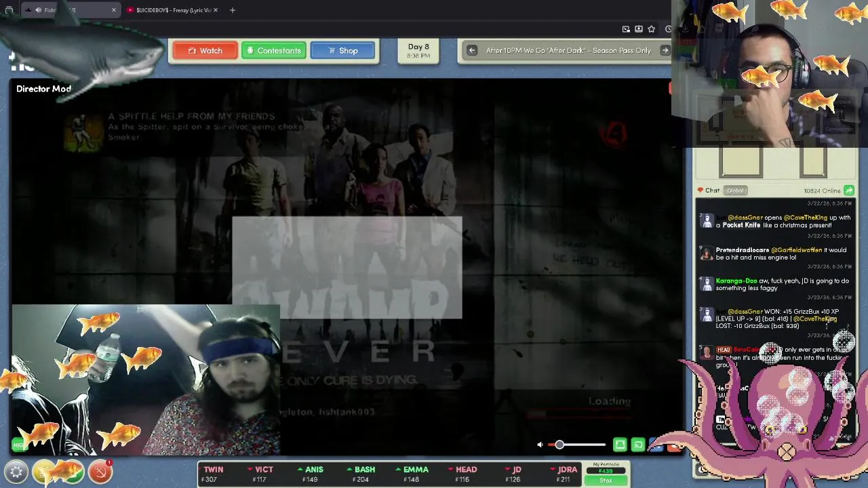868x488 pixels.
Task: Cast the stream to a device
Action: pos(638,445)
